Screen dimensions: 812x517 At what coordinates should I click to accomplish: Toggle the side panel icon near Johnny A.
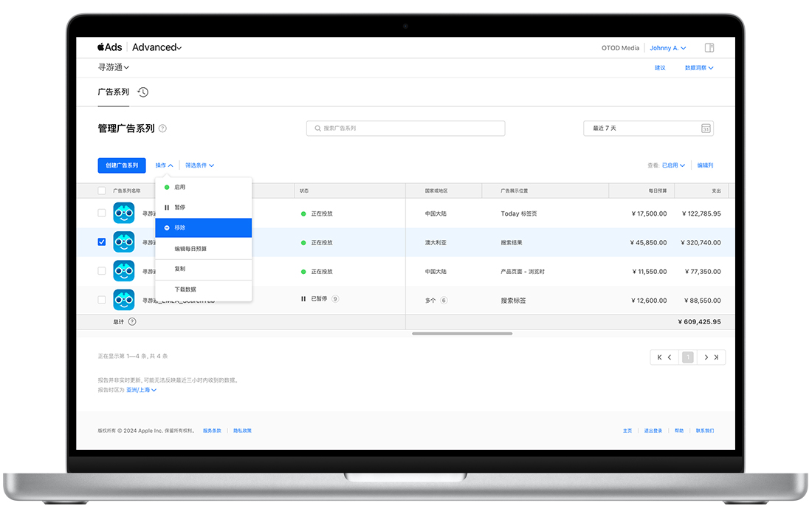709,48
